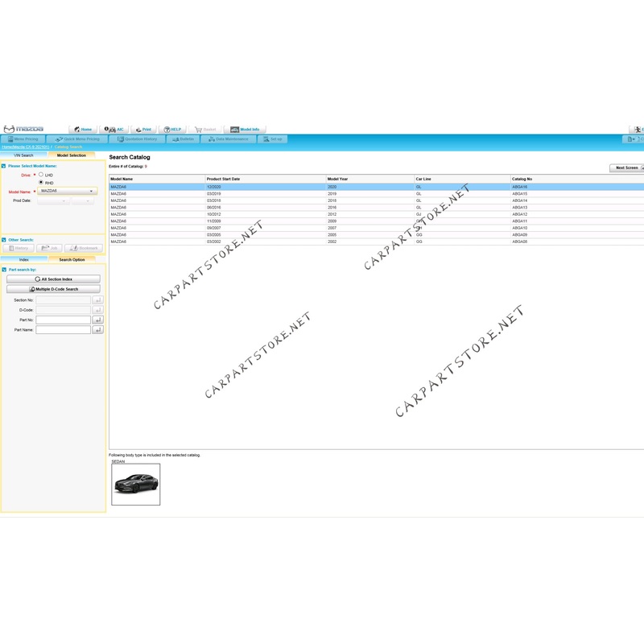Click the Next Screen button
This screenshot has height=644, width=644.
point(627,168)
